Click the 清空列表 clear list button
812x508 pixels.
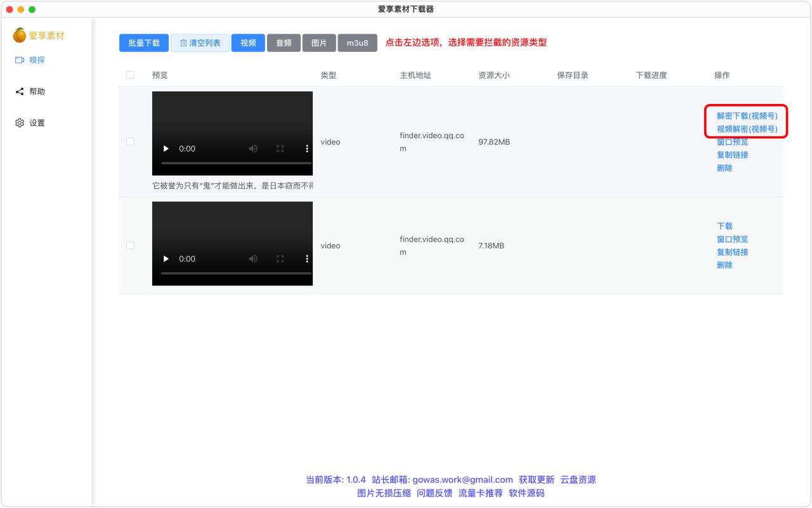click(200, 43)
